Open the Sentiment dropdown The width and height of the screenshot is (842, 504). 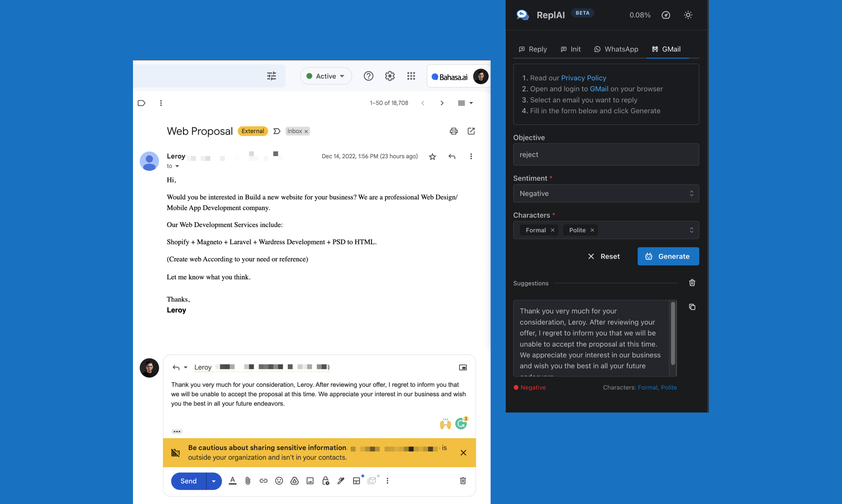[x=606, y=194]
